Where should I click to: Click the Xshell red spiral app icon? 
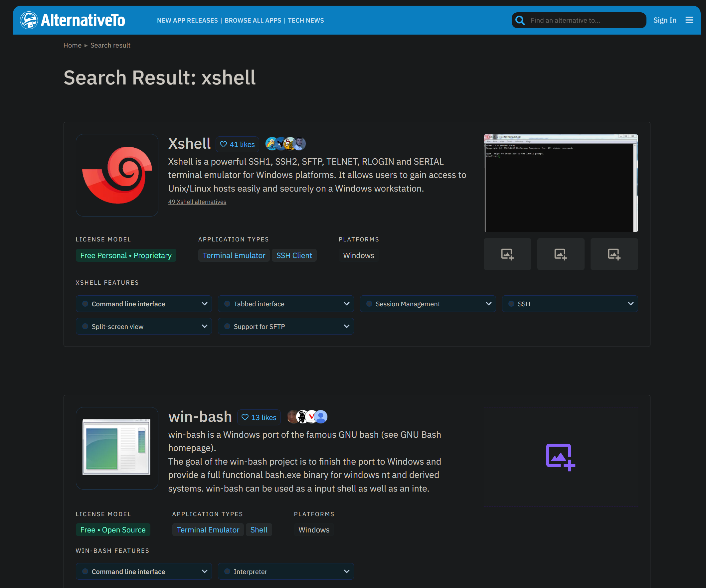tap(117, 175)
